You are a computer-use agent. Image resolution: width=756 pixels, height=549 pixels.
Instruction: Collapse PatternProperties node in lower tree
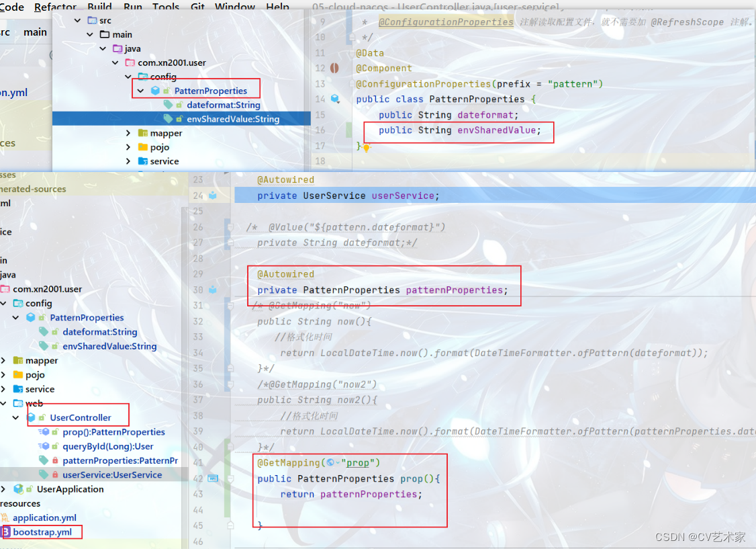tap(16, 317)
